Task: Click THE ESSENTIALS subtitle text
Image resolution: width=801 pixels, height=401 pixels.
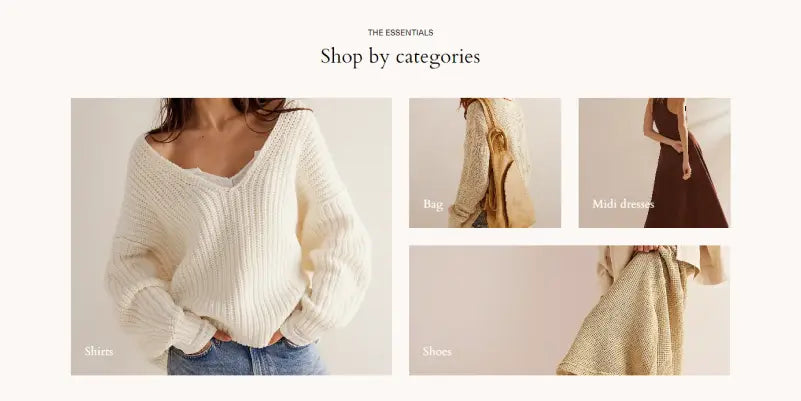Action: 400,33
